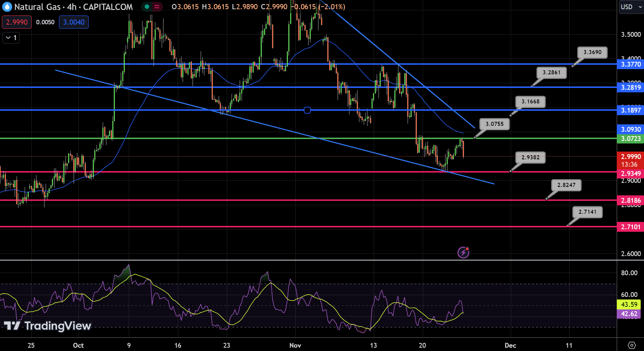Click the purple 42.62 RSI value tag
The width and height of the screenshot is (644, 351).
(x=629, y=314)
